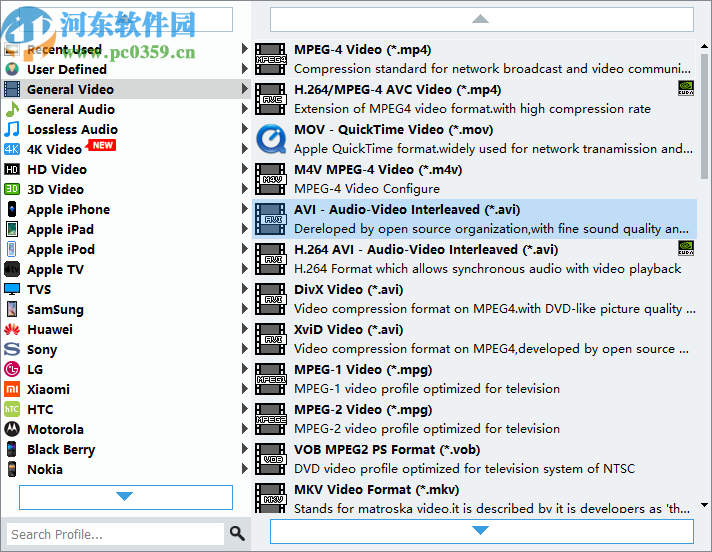Click the Sony logo icon

pyautogui.click(x=12, y=349)
